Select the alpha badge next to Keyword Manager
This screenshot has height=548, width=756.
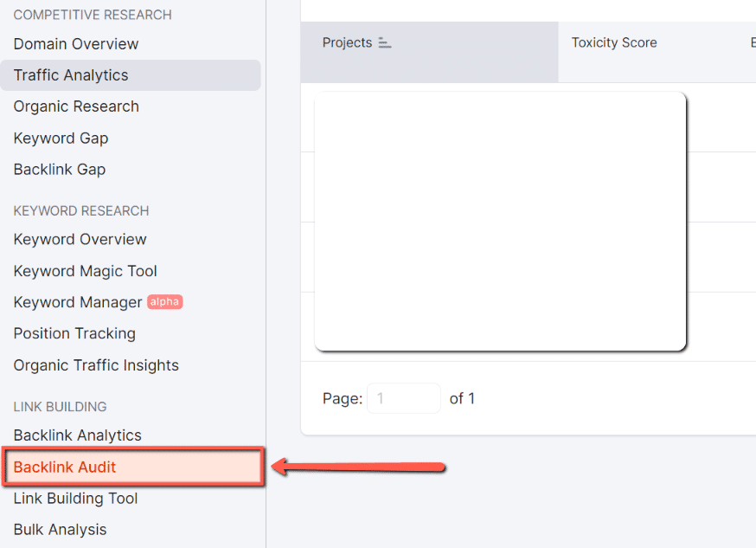click(x=164, y=302)
